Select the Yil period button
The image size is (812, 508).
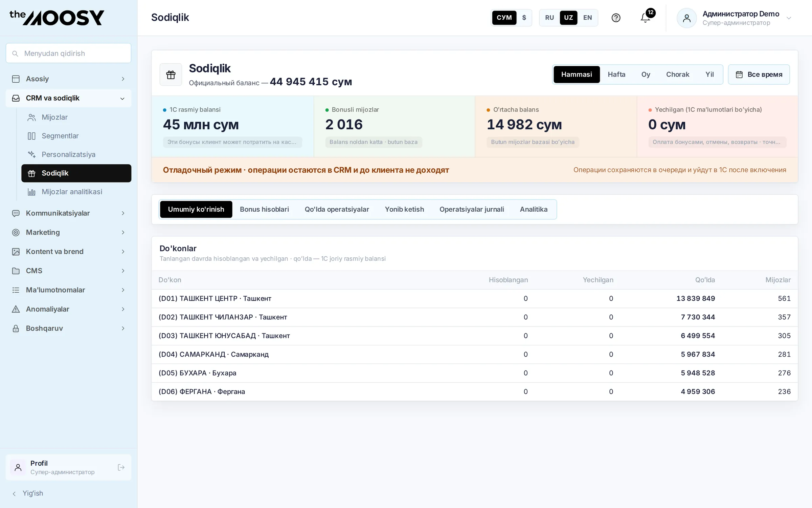coord(709,75)
